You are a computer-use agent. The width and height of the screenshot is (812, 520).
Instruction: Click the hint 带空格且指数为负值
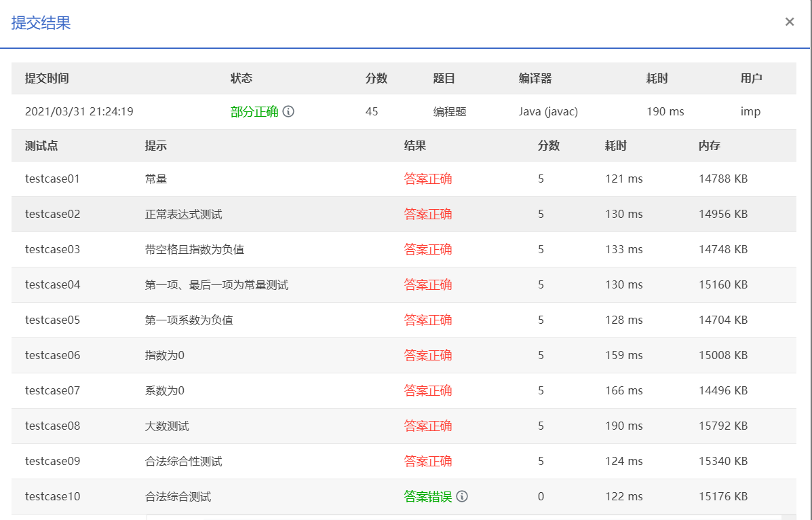click(194, 249)
